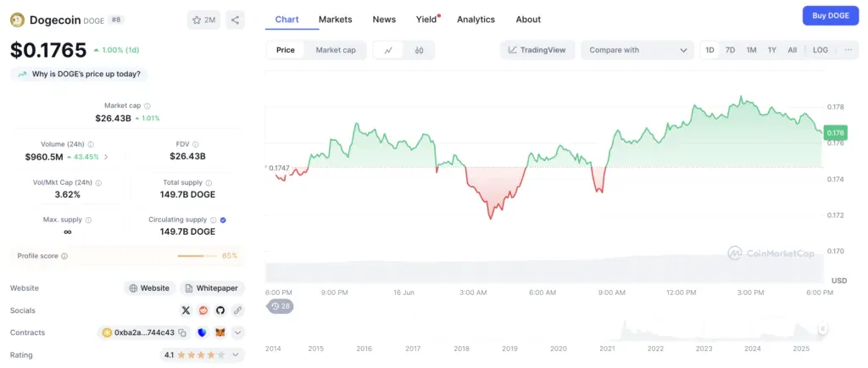This screenshot has height=368, width=868.
Task: Toggle chart to Market cap
Action: (x=336, y=50)
